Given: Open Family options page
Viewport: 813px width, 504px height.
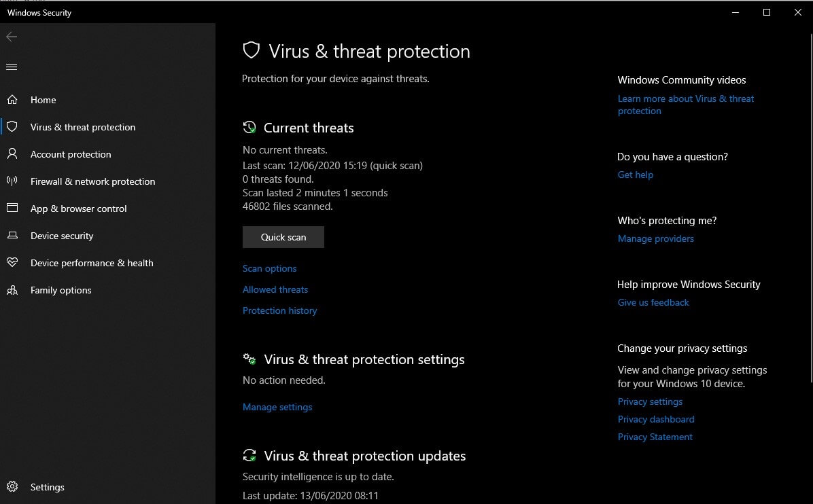Looking at the screenshot, I should 60,290.
